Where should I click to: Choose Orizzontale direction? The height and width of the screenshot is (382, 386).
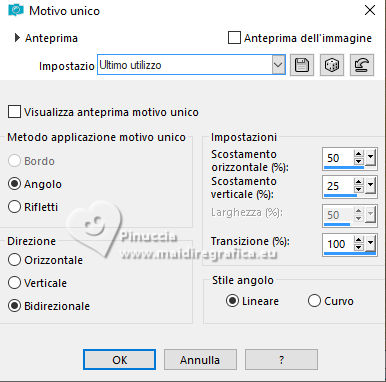[14, 260]
